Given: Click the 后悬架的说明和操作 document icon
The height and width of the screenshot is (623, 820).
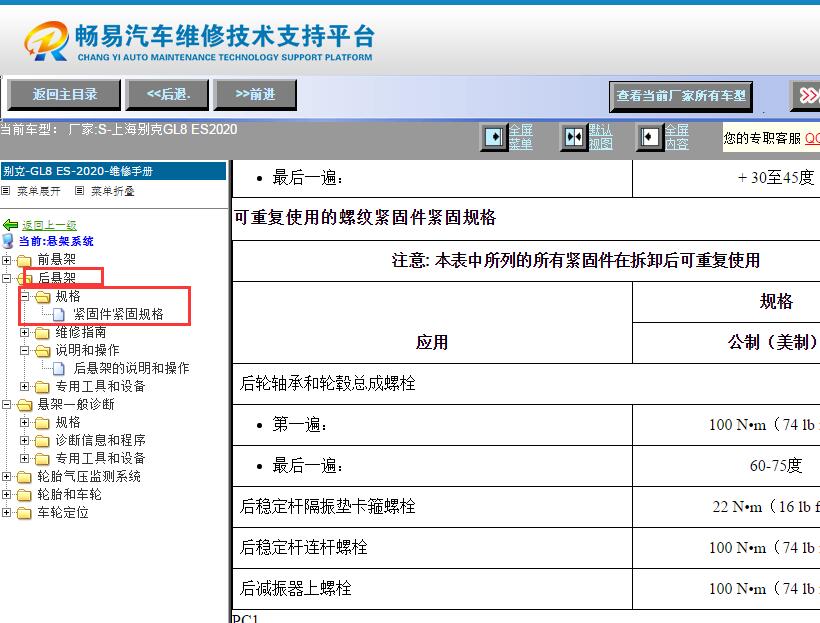Looking at the screenshot, I should 59,369.
